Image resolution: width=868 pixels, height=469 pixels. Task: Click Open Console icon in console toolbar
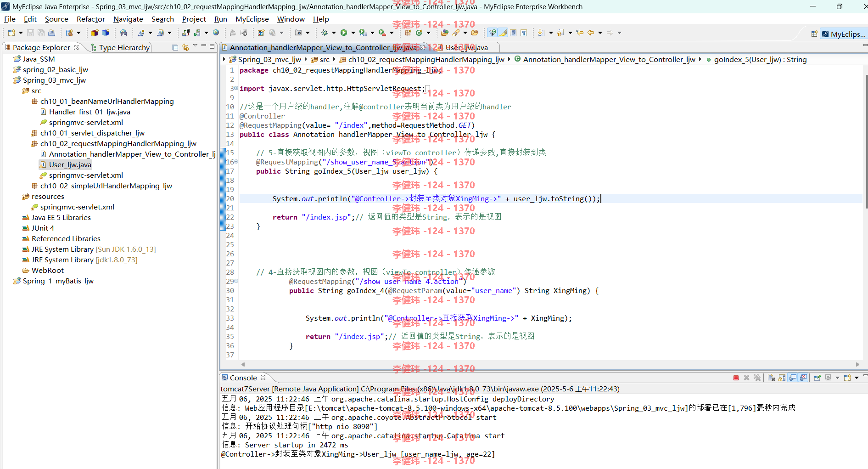(x=847, y=378)
